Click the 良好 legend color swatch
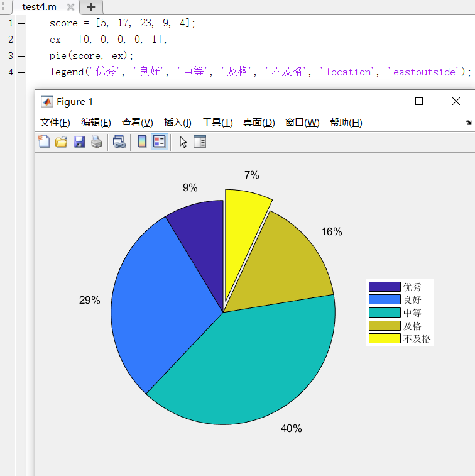Image resolution: width=475 pixels, height=476 pixels. [x=385, y=299]
